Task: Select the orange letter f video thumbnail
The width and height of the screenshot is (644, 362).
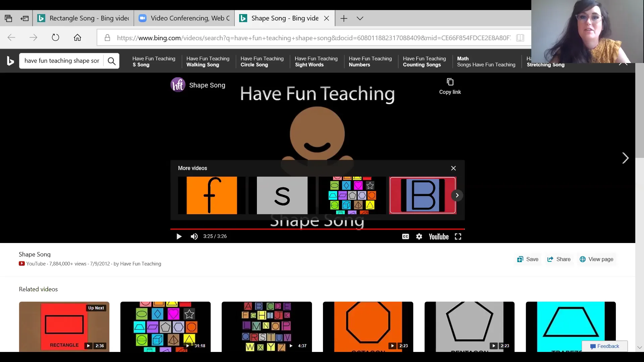Action: (212, 195)
